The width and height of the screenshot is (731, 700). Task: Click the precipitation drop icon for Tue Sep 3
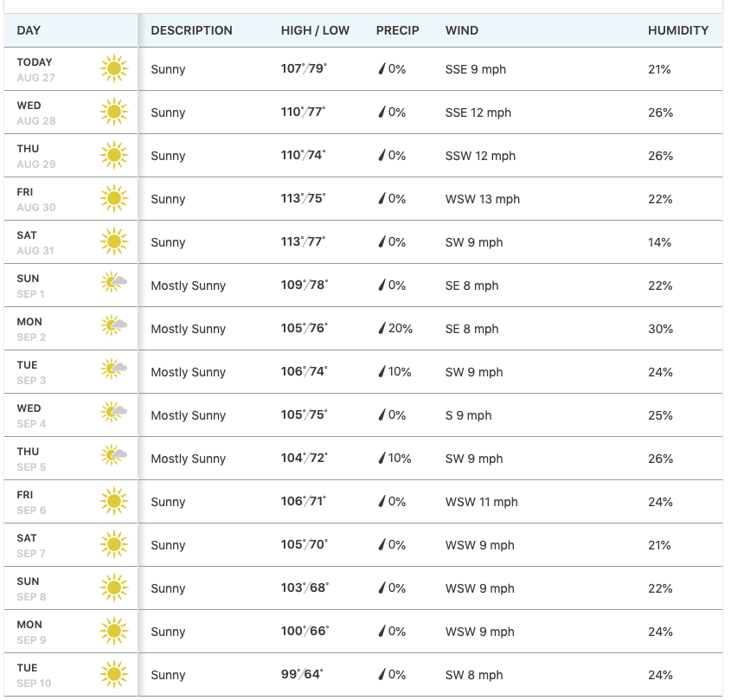[x=382, y=372]
